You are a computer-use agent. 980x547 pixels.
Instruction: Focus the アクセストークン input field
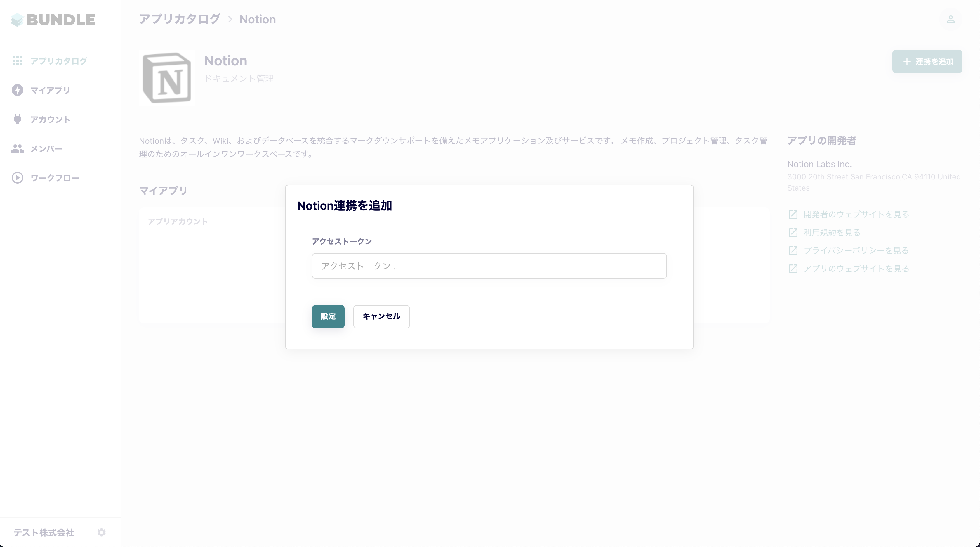489,266
